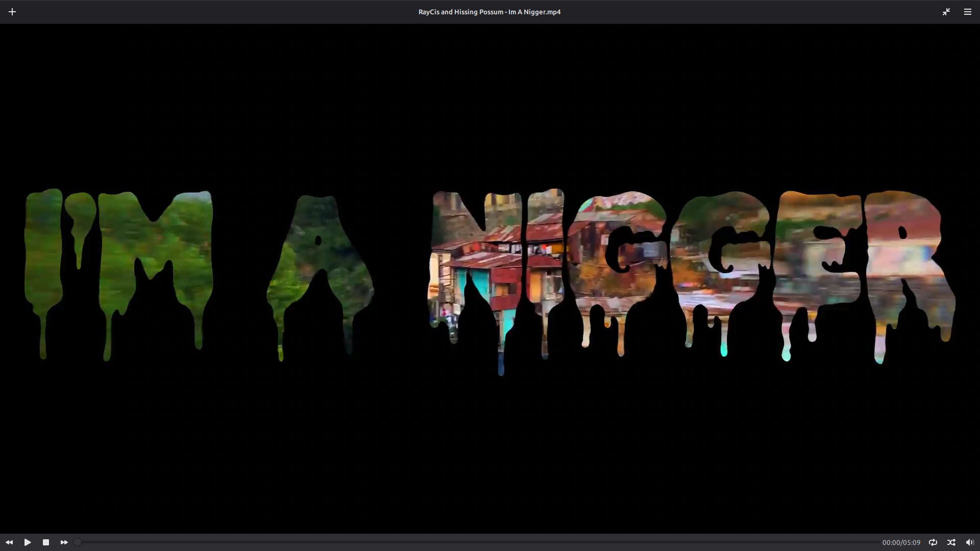
Task: Toggle shuffle playback
Action: (x=951, y=542)
